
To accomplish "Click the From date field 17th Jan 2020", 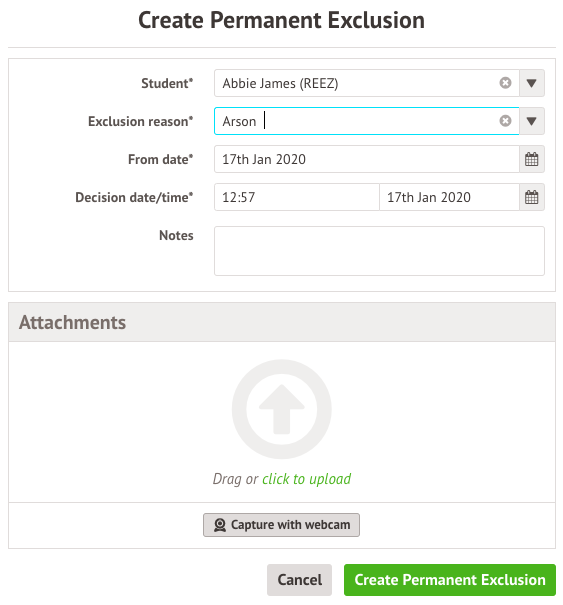I will click(x=367, y=159).
